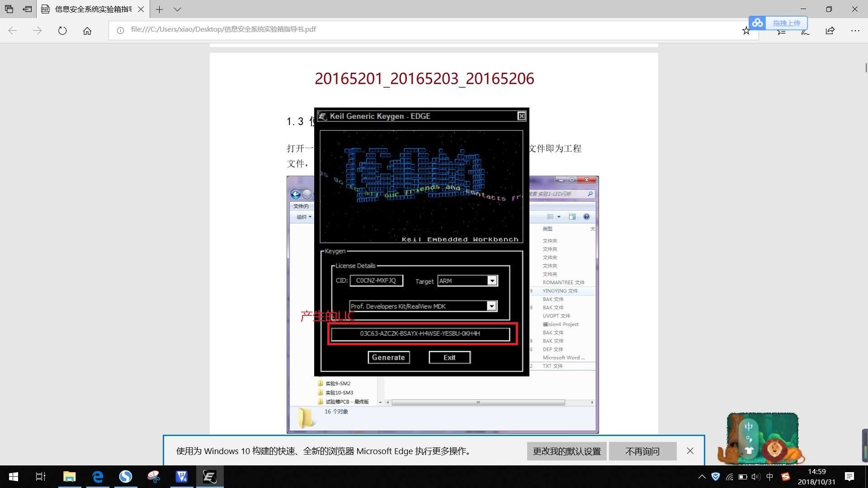Open a new Edge tab
The height and width of the screenshot is (488, 868).
[x=159, y=9]
